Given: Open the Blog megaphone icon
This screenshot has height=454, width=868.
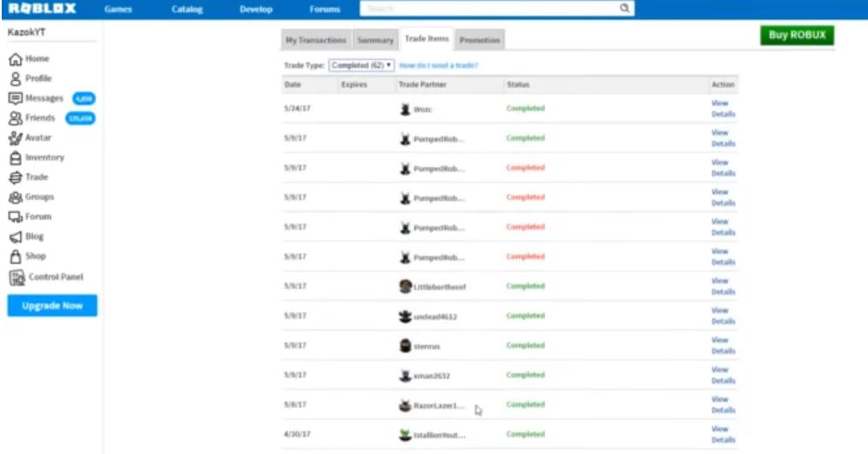Looking at the screenshot, I should 16,237.
